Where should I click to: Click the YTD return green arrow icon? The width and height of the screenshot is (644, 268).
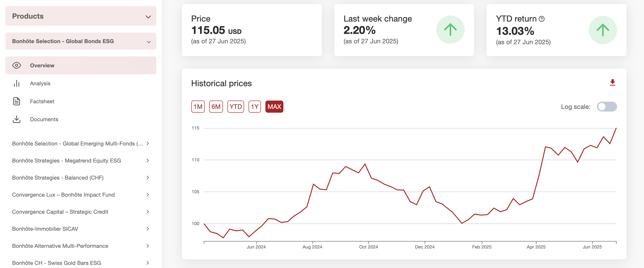pos(602,30)
